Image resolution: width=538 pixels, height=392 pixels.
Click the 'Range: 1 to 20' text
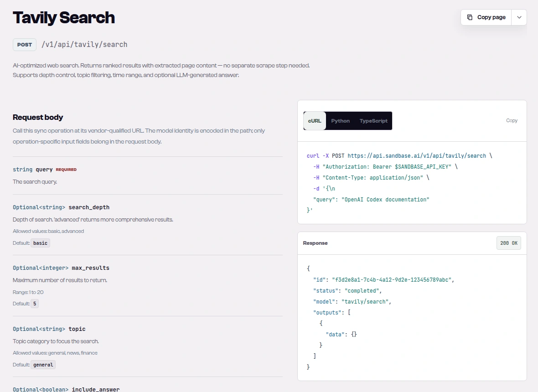pyautogui.click(x=28, y=292)
